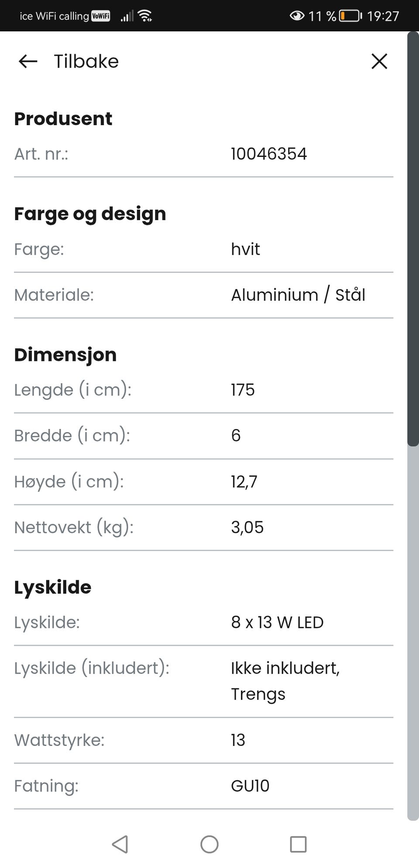Tap the WiFi signal status icon
Viewport: 419px width, 868px height.
tap(145, 16)
